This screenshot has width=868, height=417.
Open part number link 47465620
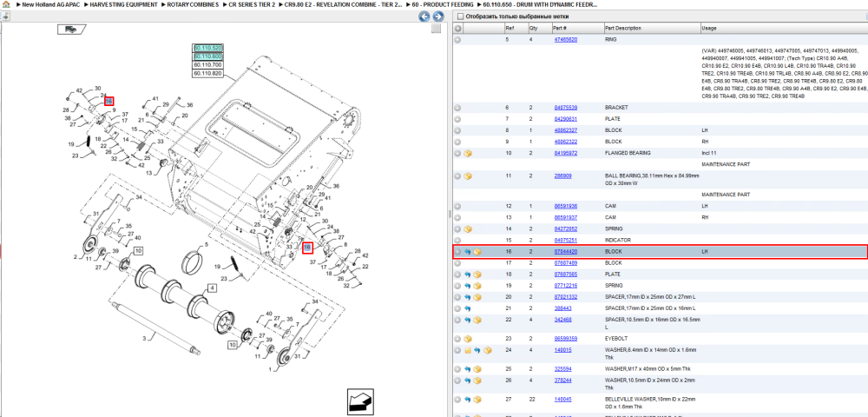click(566, 40)
